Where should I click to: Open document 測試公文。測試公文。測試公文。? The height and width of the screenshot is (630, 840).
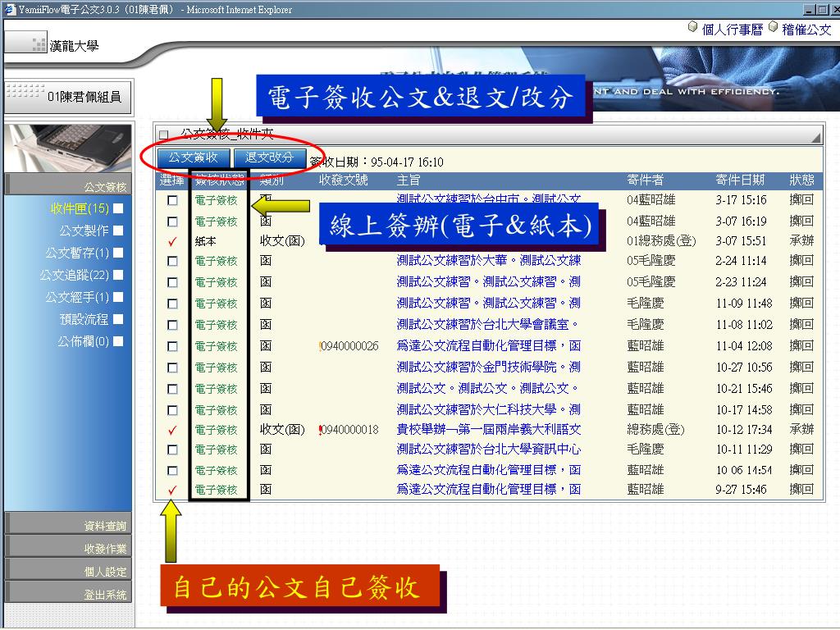[487, 388]
